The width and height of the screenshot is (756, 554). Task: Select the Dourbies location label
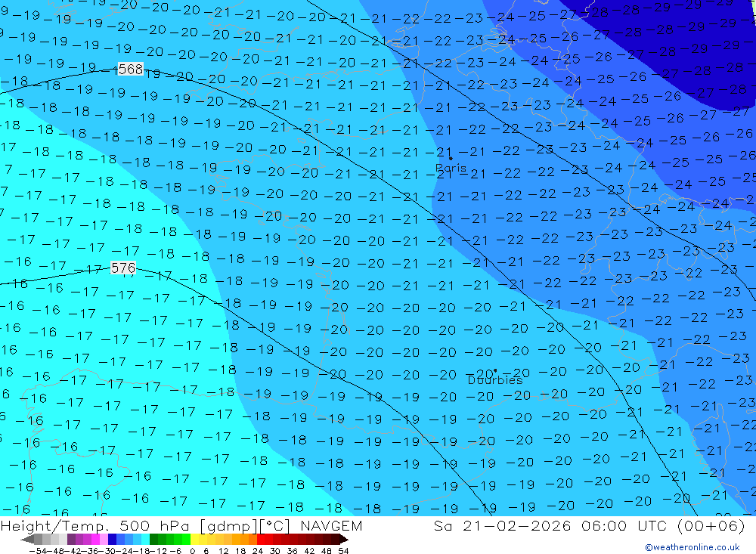point(495,380)
